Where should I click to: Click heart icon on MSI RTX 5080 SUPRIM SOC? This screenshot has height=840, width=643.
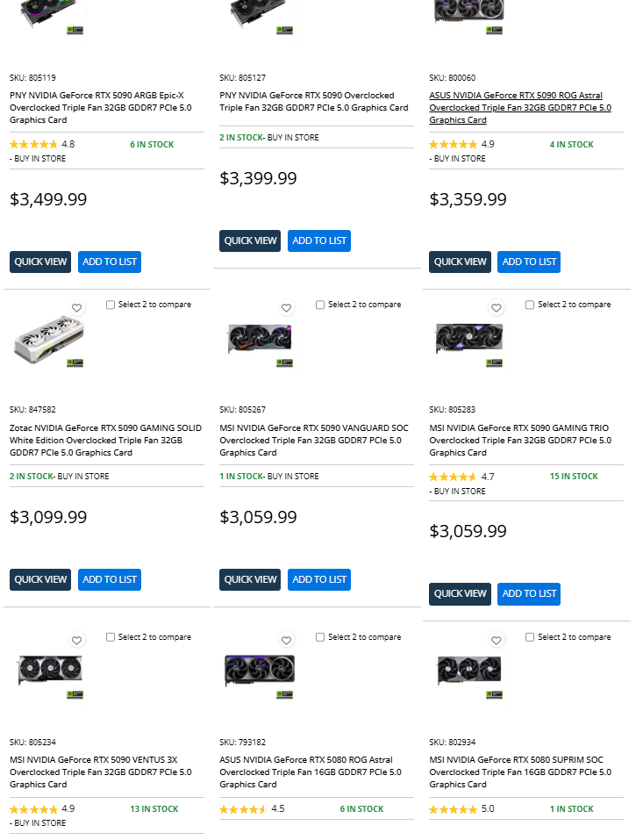click(497, 641)
